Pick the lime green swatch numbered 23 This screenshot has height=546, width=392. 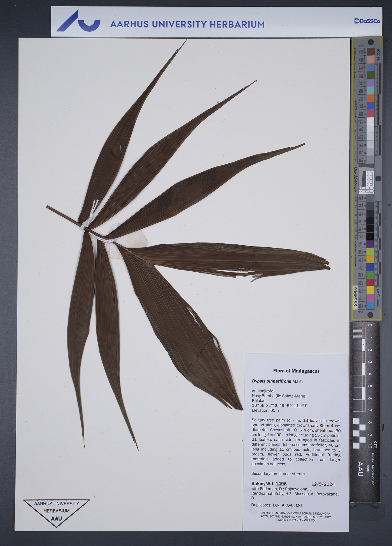click(x=370, y=251)
